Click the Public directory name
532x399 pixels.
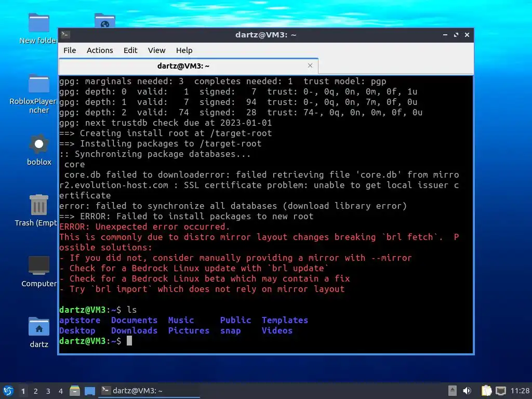[235, 320]
